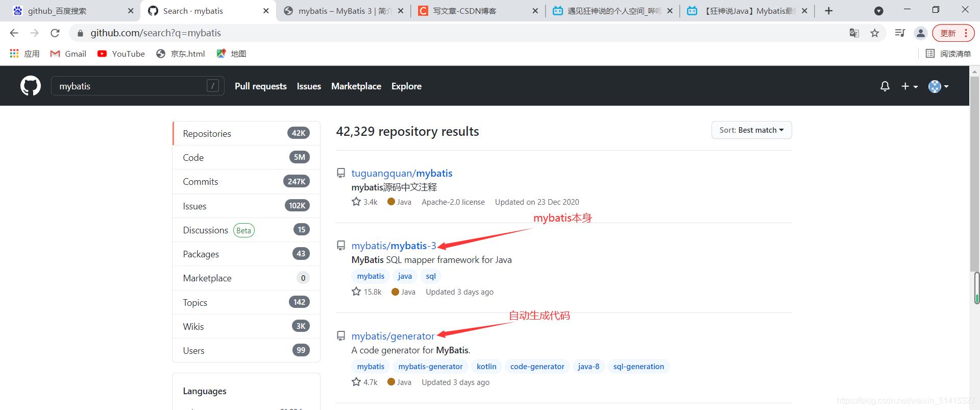Select Commits results filter
This screenshot has height=410, width=980.
point(247,181)
